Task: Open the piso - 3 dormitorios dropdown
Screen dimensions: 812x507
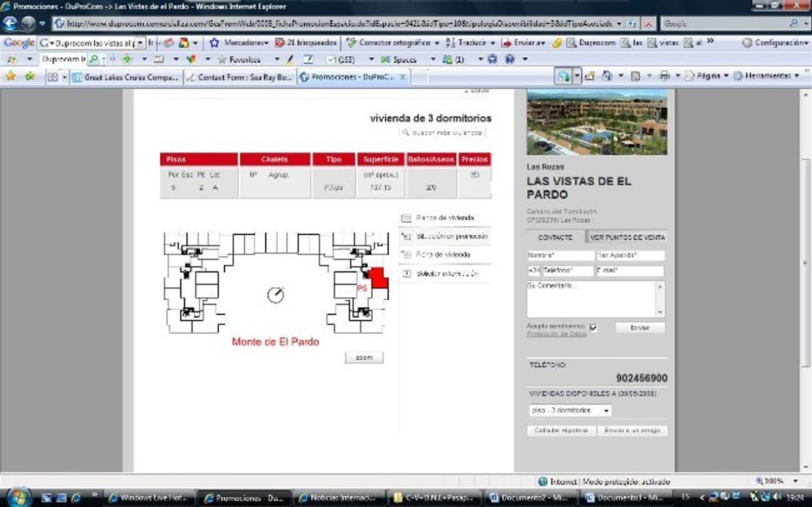Action: pyautogui.click(x=570, y=410)
